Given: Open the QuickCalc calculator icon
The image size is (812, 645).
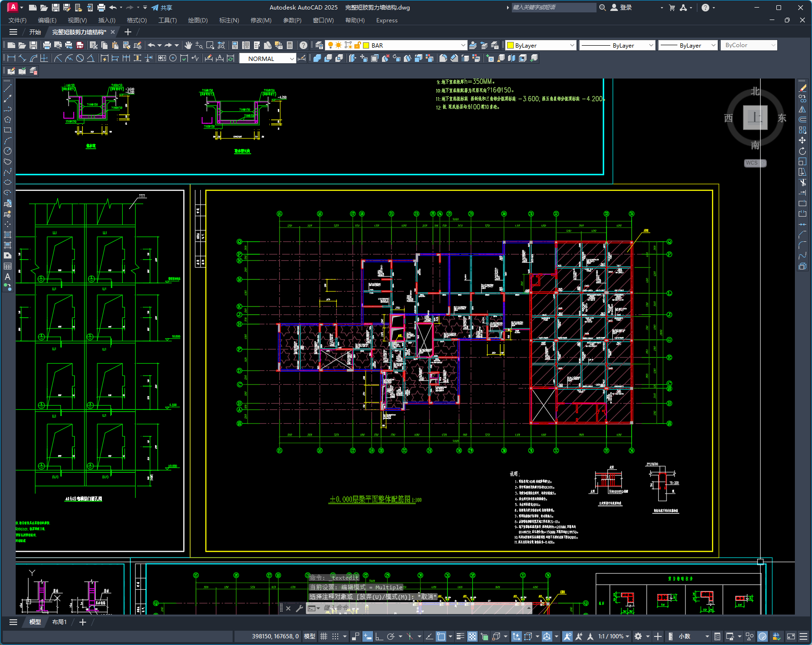Looking at the screenshot, I should click(290, 45).
